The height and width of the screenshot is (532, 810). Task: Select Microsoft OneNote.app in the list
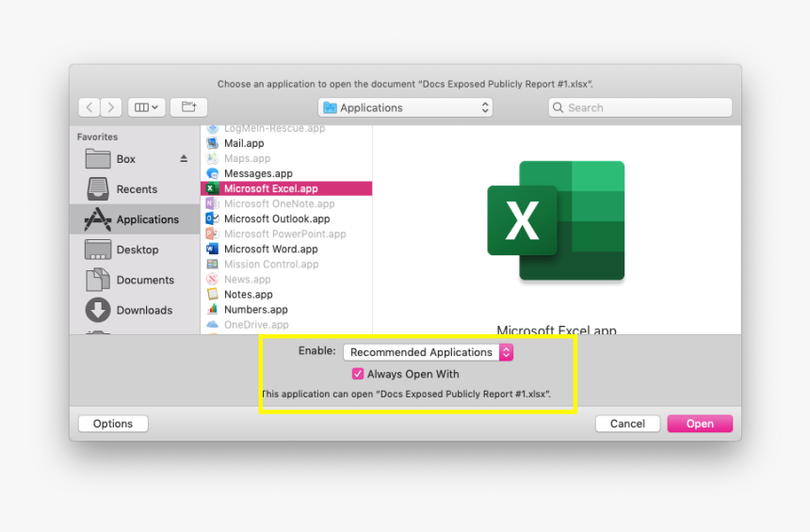286,203
